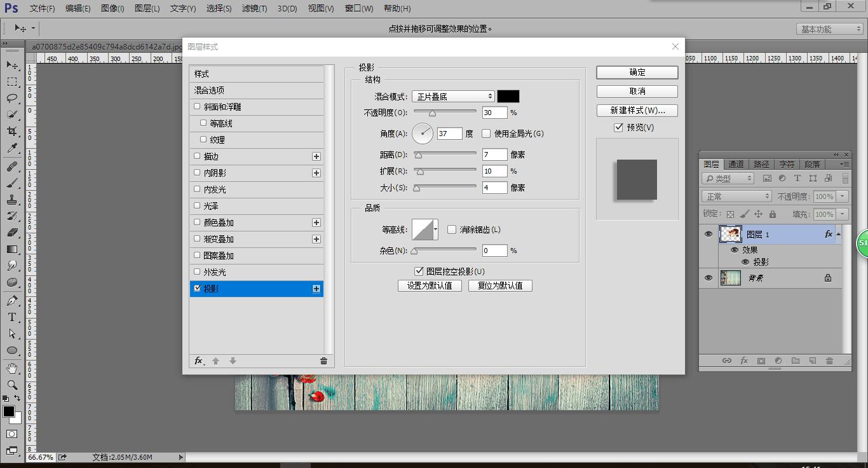This screenshot has height=468, width=868.
Task: Select the Eyedropper tool
Action: [11, 148]
